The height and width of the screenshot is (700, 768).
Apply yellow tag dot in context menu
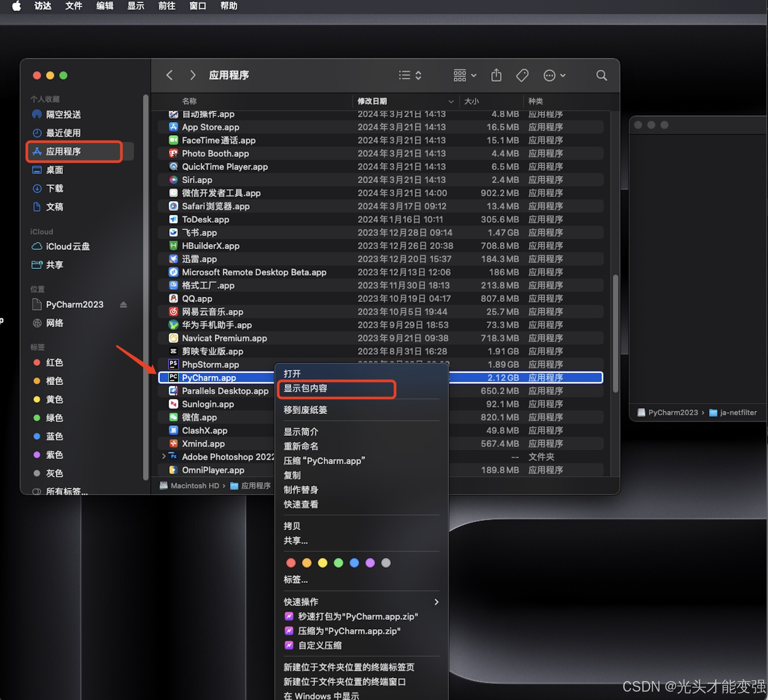[322, 563]
